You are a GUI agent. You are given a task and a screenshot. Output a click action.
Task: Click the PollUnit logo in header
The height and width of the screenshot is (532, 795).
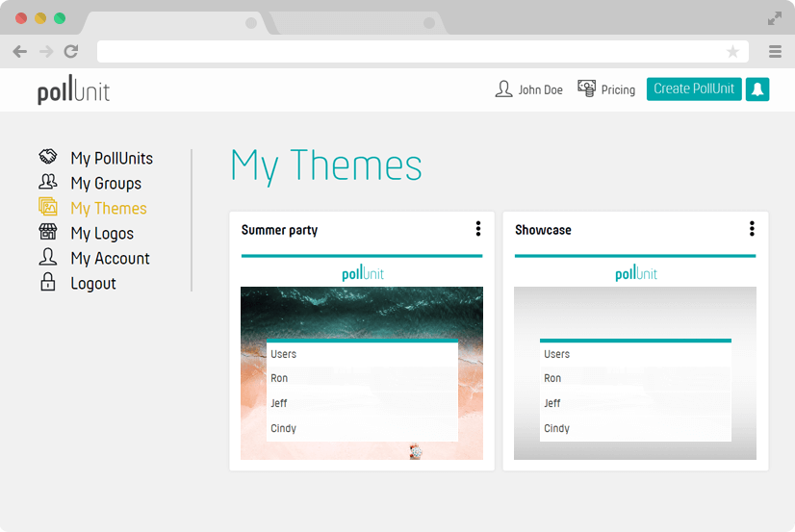click(73, 90)
